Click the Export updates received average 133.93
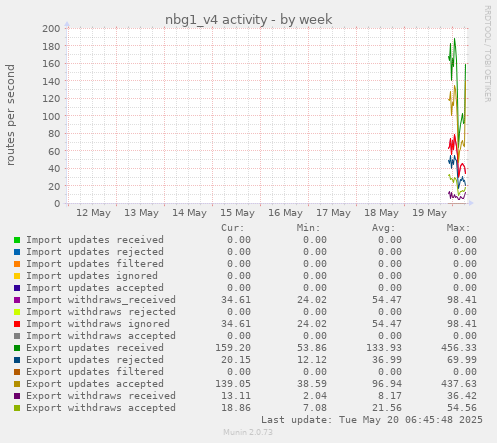This screenshot has width=497, height=443. point(384,348)
